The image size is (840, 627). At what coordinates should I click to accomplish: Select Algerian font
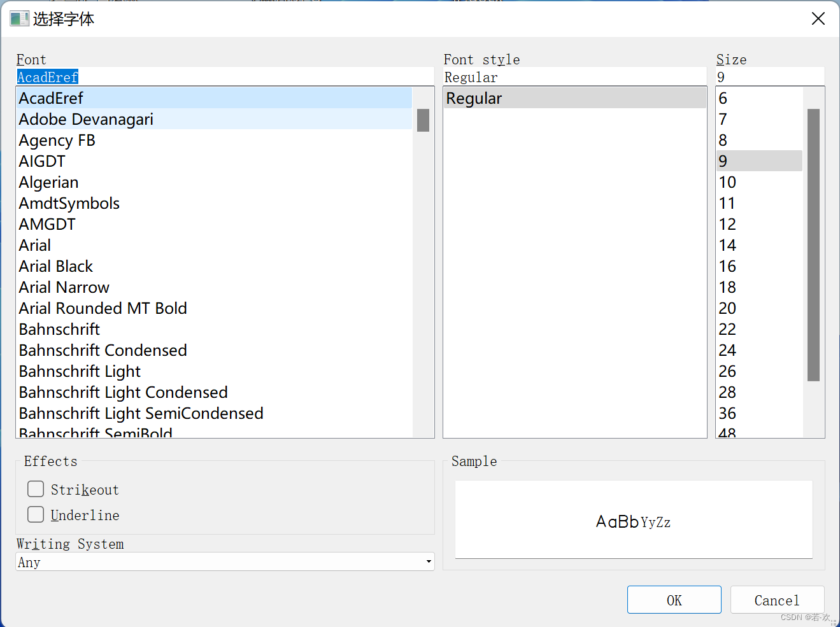pos(214,182)
